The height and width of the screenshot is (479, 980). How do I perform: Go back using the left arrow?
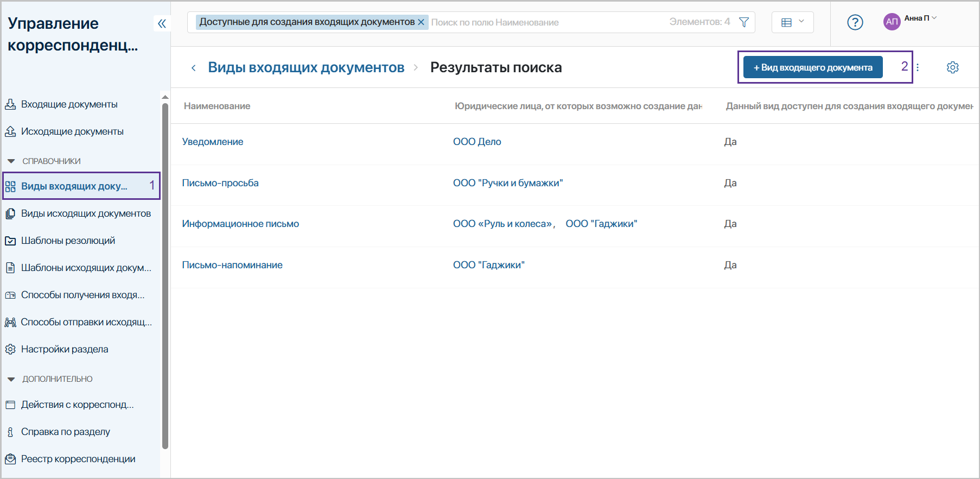tap(194, 68)
